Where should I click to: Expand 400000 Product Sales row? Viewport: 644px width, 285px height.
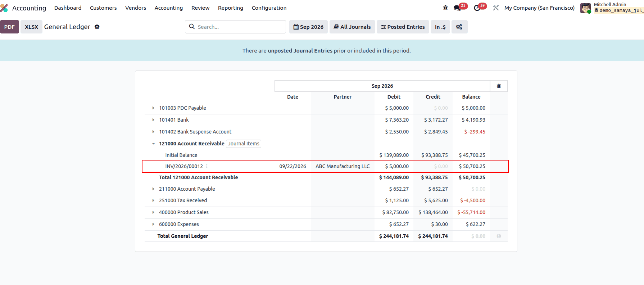pos(153,212)
